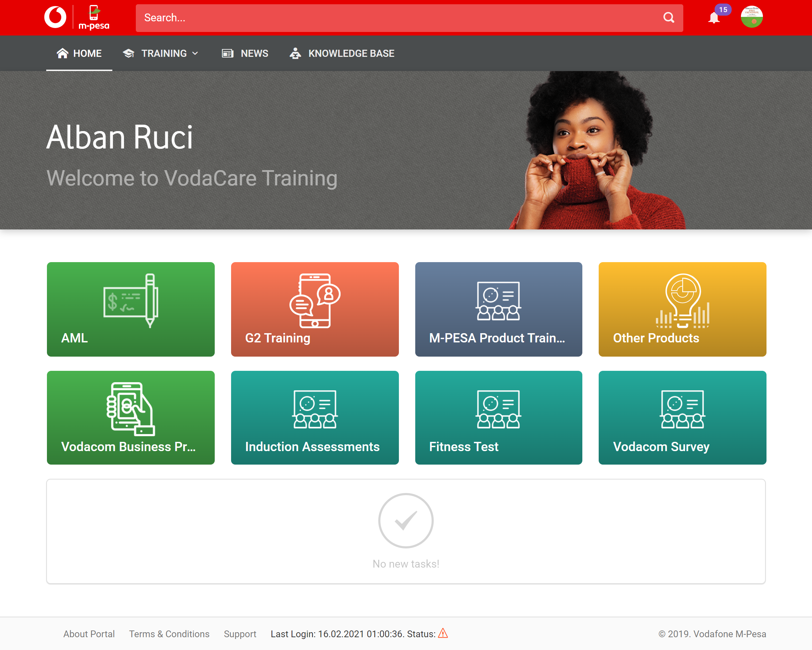Open the About Portal footer link
812x650 pixels.
89,634
